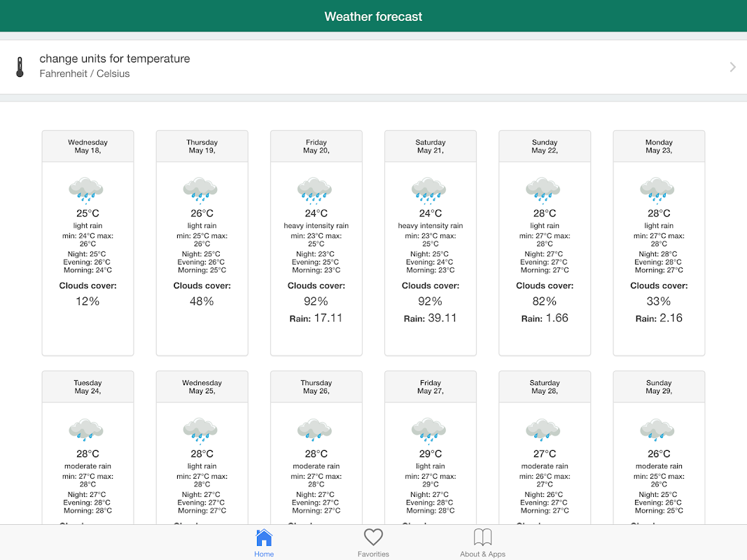Click the Rain: 1.66 value

545,318
